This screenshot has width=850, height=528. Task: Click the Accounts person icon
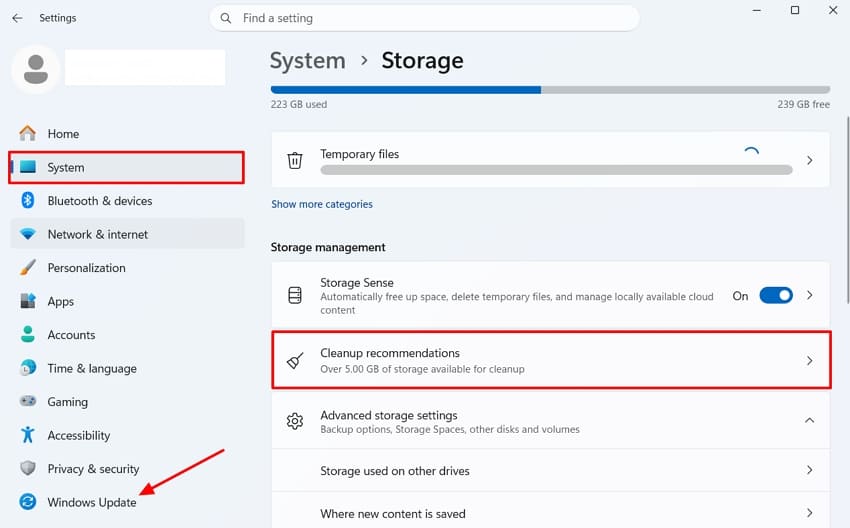(x=27, y=334)
